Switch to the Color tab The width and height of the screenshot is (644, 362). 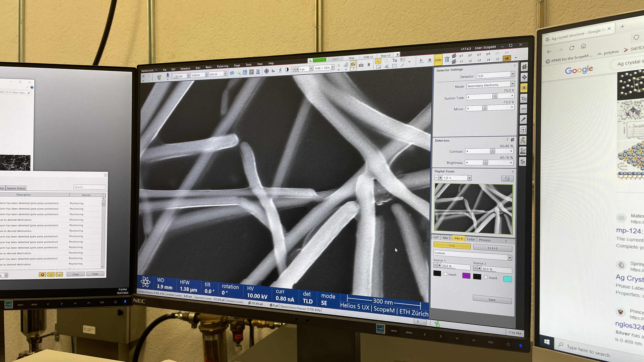[x=471, y=239]
